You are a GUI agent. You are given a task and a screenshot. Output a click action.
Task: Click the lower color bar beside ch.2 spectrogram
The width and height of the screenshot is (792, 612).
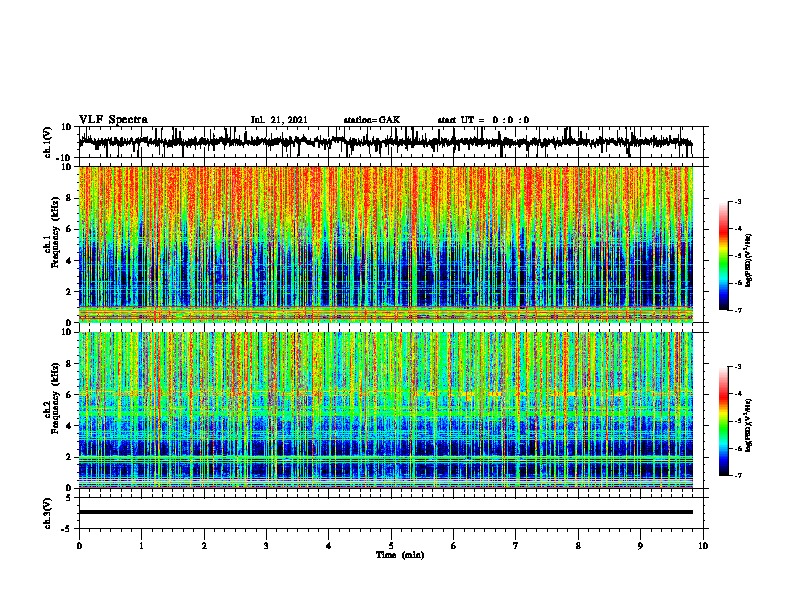point(724,421)
